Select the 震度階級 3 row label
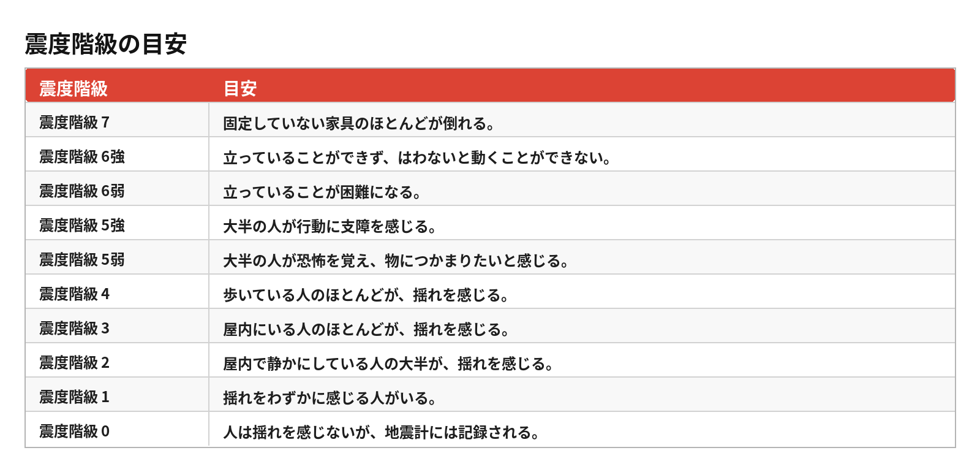Screen dimensions: 980x472 [74, 329]
